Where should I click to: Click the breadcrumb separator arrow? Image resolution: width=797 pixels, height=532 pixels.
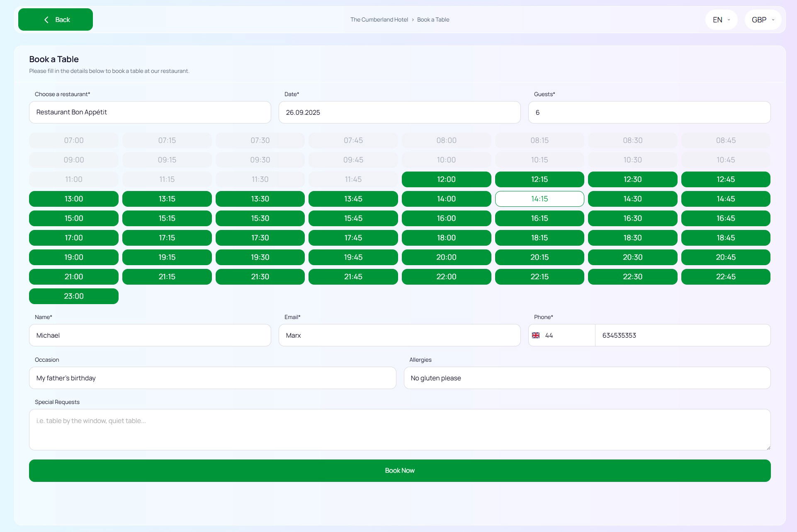[x=413, y=20]
